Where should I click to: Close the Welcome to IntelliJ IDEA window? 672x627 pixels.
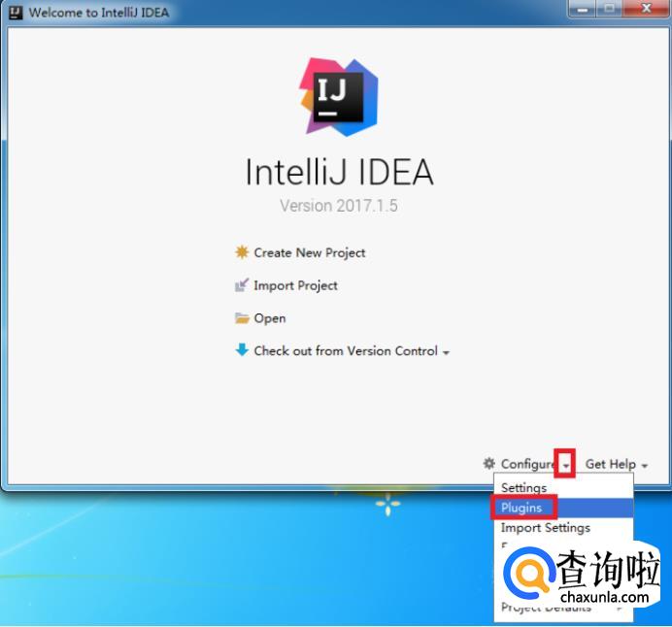point(647,9)
